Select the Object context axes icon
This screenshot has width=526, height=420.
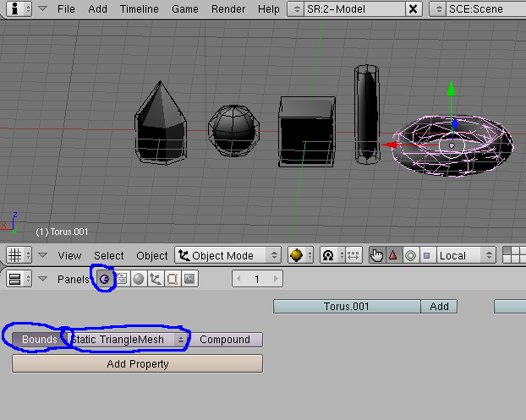[x=155, y=279]
